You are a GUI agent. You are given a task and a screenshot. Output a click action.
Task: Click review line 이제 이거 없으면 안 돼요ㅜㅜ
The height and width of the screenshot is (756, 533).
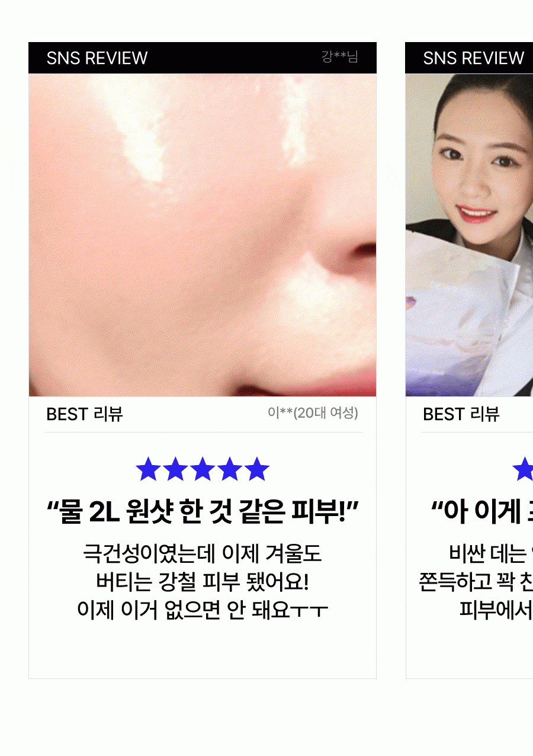tap(203, 610)
